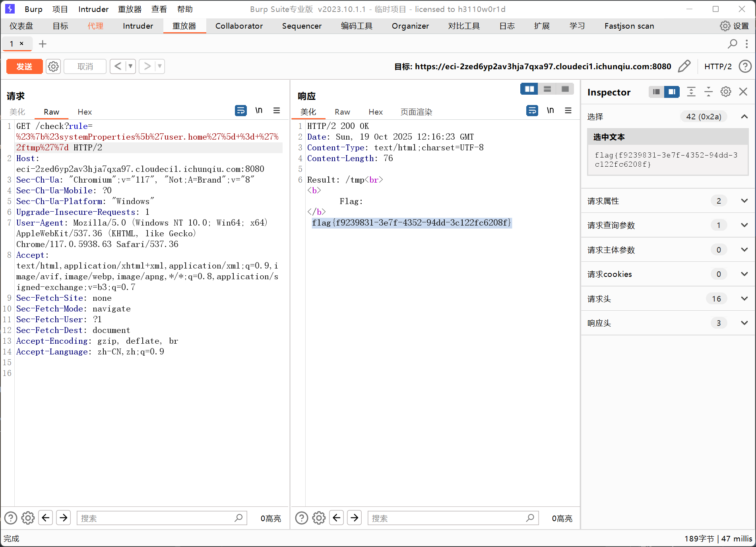Screen dimensions: 756x547
Task: Open history dropdown arrow beside back button
Action: (x=130, y=66)
